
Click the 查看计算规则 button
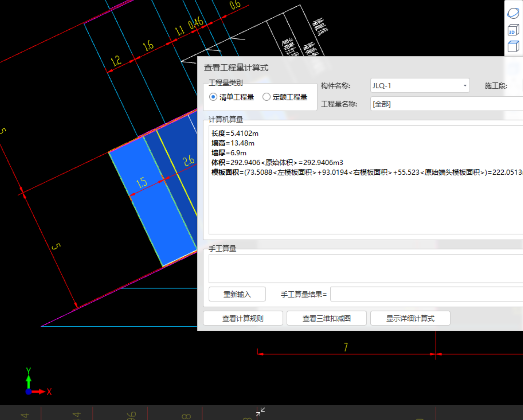pyautogui.click(x=243, y=318)
